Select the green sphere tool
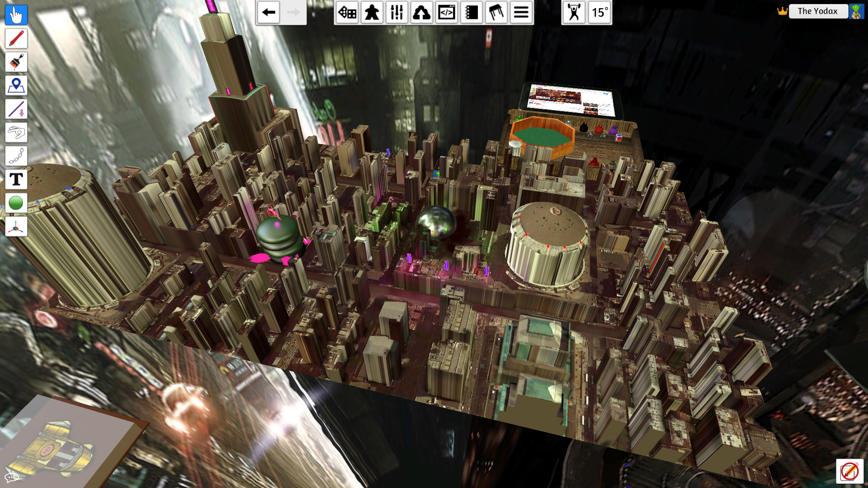This screenshot has height=488, width=868. tap(16, 203)
